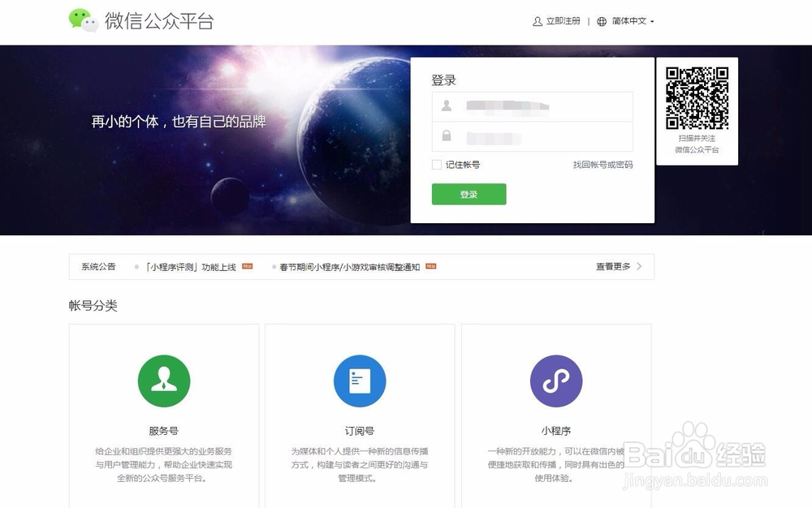Select the green 服务号 account icon
The width and height of the screenshot is (812, 508).
(164, 380)
